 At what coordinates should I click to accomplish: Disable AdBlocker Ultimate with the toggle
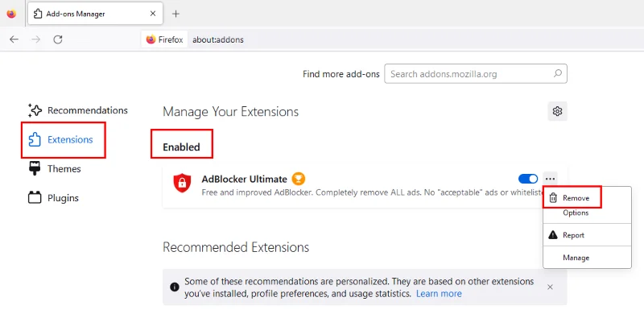528,179
